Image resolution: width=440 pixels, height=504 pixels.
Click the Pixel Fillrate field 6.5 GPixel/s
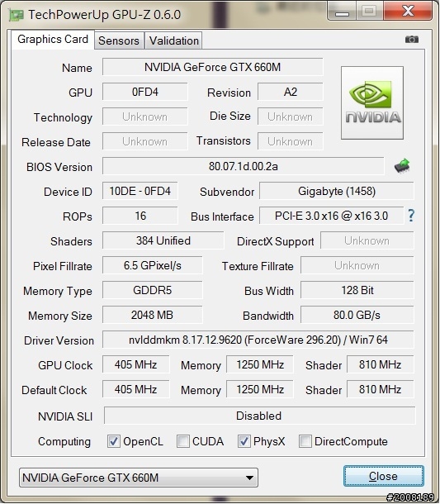coord(153,265)
